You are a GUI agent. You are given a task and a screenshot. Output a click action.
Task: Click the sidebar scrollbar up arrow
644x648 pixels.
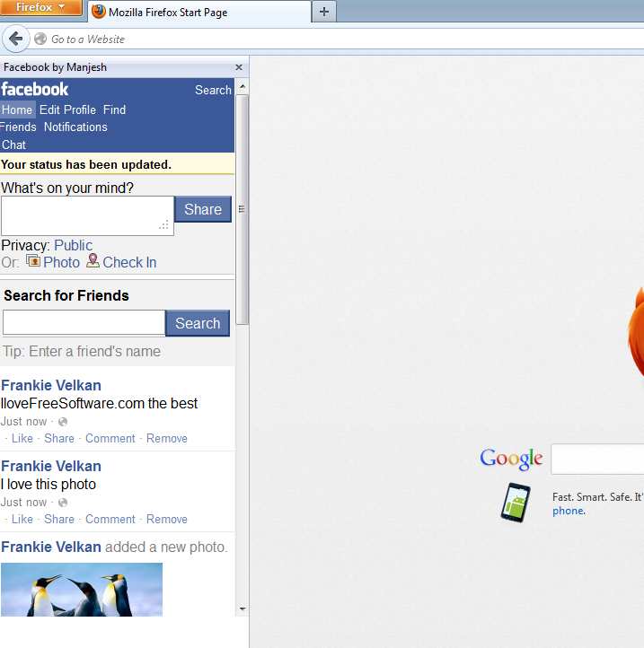click(243, 86)
